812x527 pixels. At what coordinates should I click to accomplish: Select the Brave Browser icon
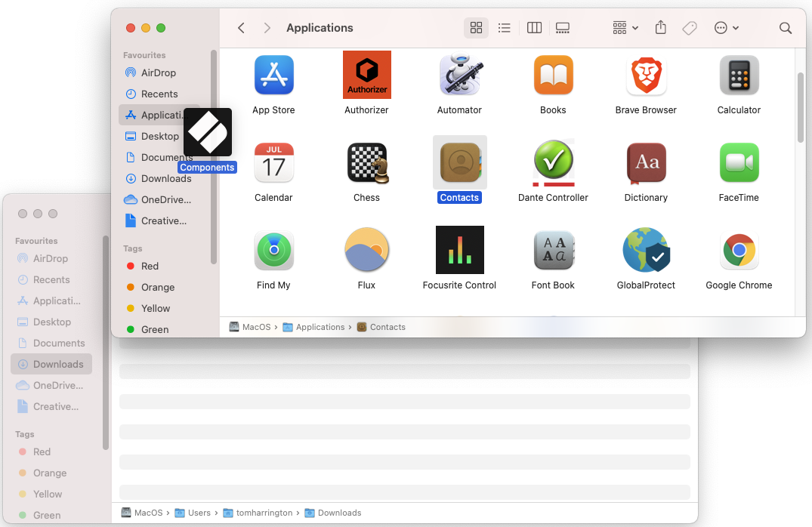point(647,75)
